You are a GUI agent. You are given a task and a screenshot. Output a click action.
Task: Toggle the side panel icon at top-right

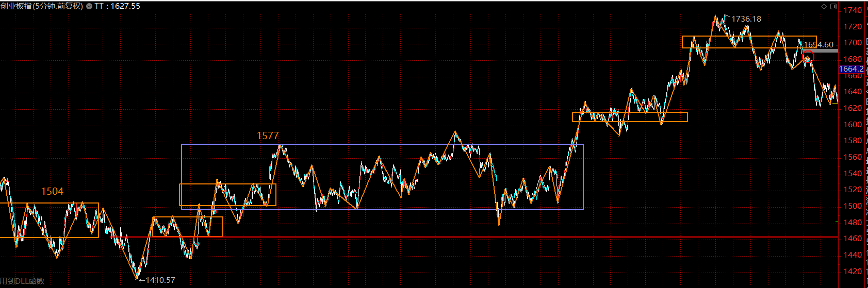point(833,6)
